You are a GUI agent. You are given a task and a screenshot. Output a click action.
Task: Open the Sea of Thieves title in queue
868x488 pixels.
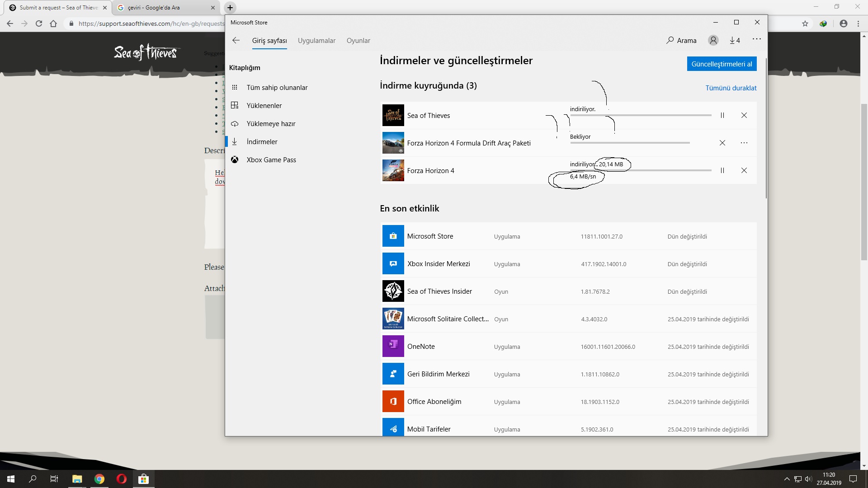[x=429, y=116]
